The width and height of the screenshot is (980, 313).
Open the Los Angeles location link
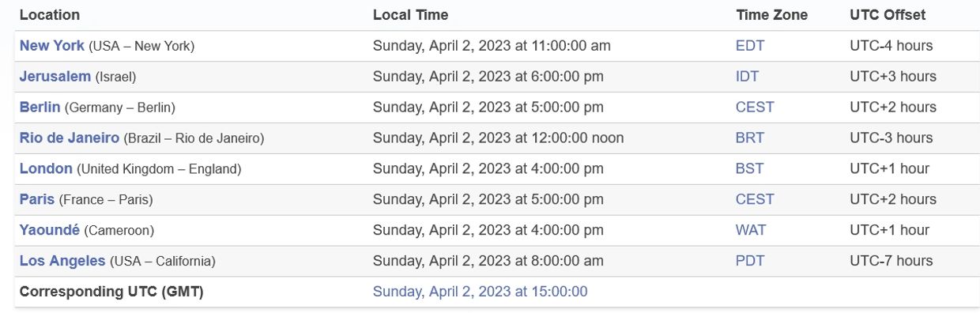point(62,261)
